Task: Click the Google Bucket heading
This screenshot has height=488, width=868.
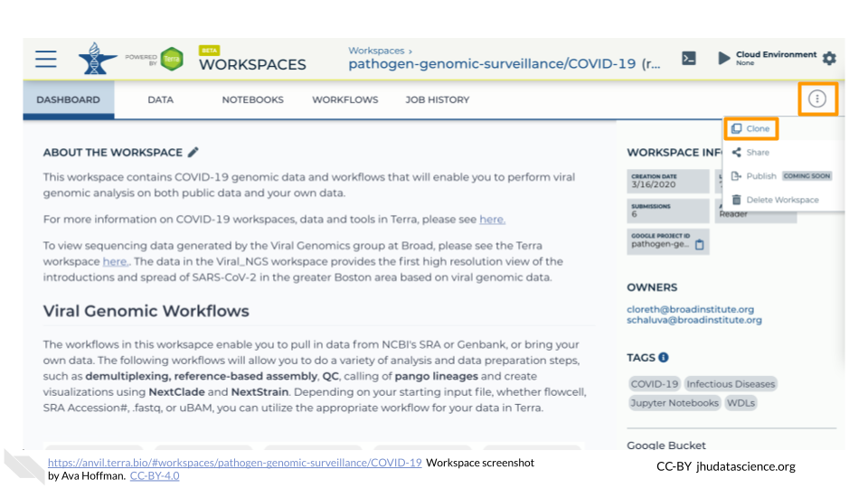Action: click(x=666, y=445)
